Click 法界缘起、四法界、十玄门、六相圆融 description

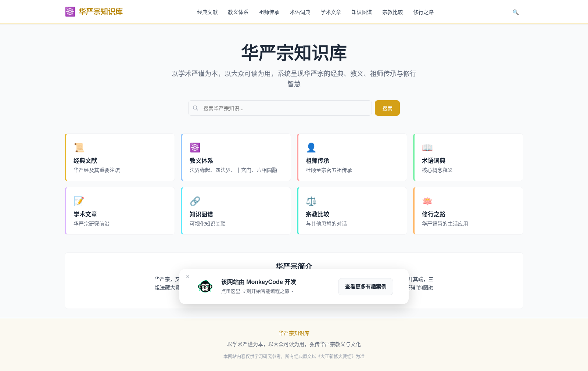233,170
